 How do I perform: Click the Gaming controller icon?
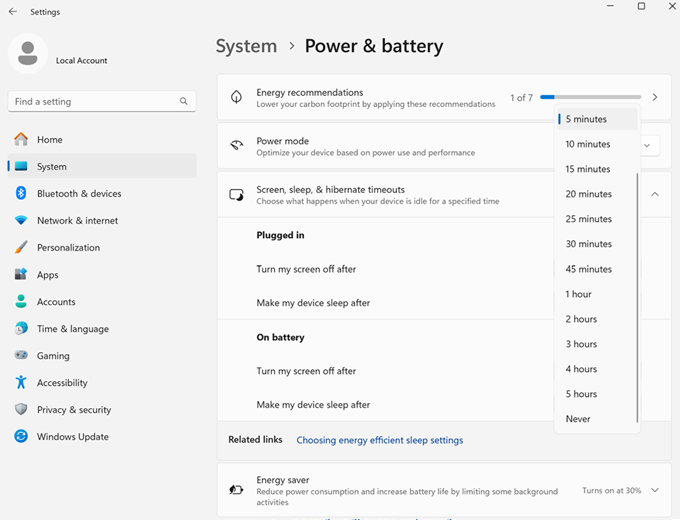21,355
